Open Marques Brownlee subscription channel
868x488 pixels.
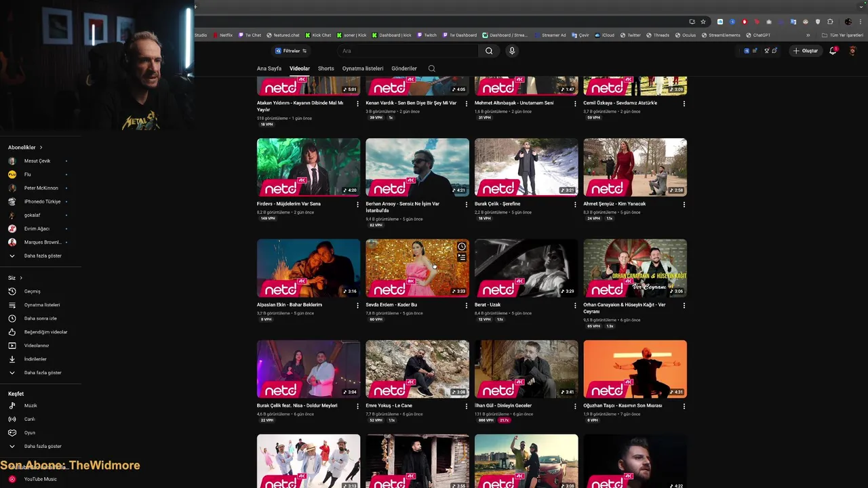point(42,242)
